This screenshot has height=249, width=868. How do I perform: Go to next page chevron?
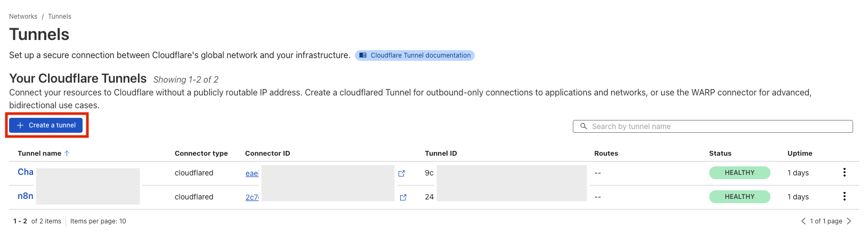849,221
